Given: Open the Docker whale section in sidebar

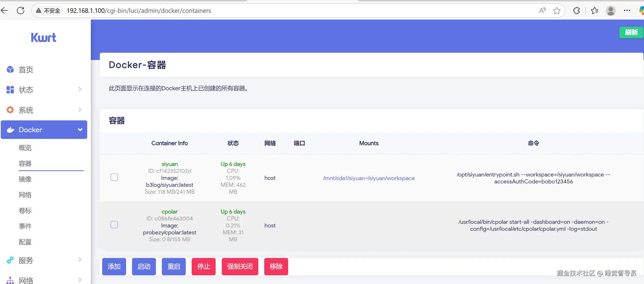Looking at the screenshot, I should coord(10,130).
